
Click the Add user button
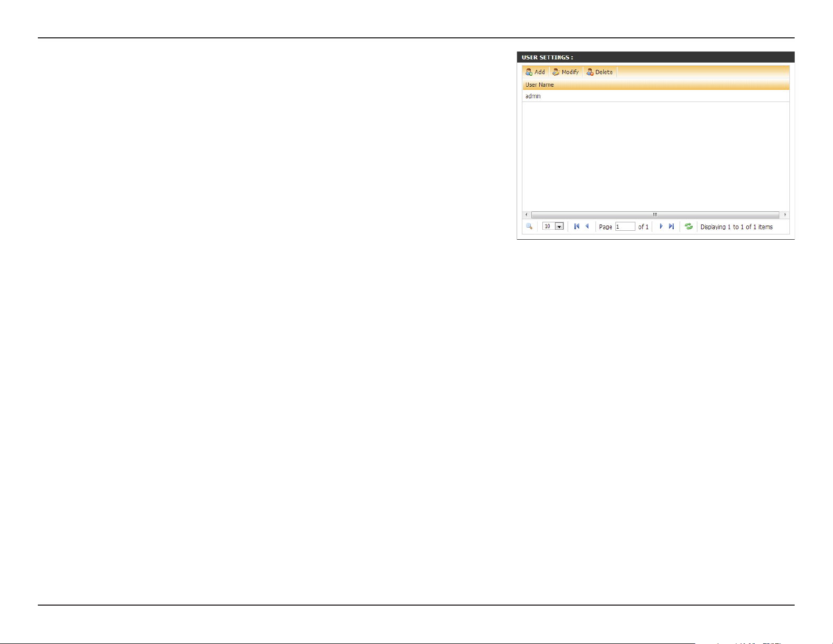point(536,72)
